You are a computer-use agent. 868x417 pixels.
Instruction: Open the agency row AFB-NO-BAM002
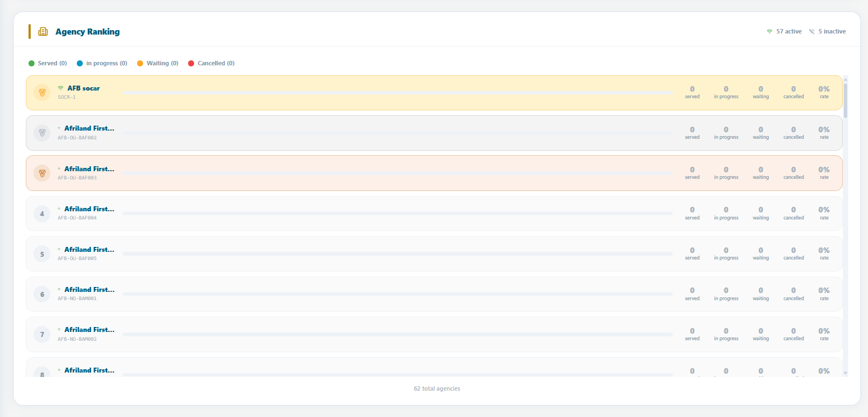coord(434,334)
